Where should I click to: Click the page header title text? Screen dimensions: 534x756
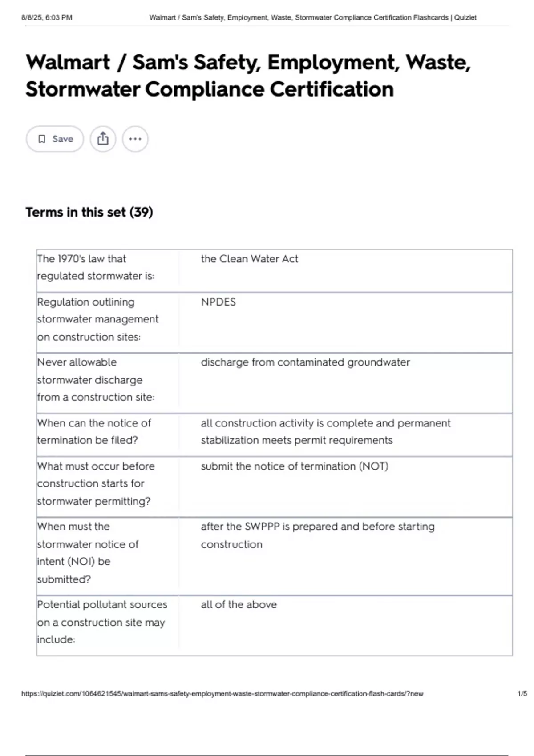pos(313,18)
